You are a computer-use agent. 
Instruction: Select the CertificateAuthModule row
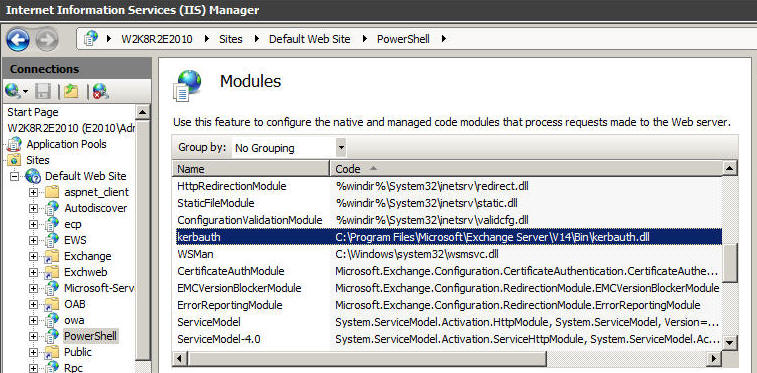[x=447, y=271]
